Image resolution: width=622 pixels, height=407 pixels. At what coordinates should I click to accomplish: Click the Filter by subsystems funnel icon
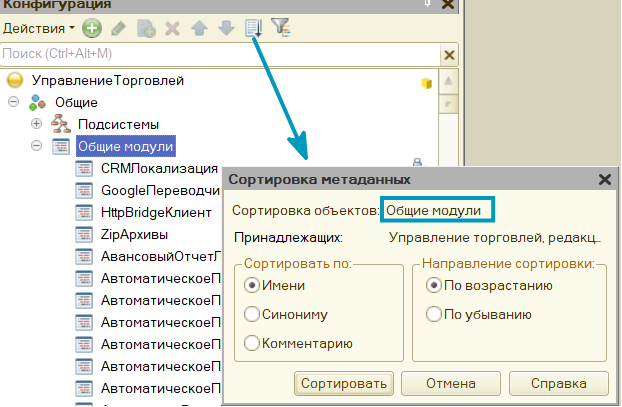(x=281, y=28)
